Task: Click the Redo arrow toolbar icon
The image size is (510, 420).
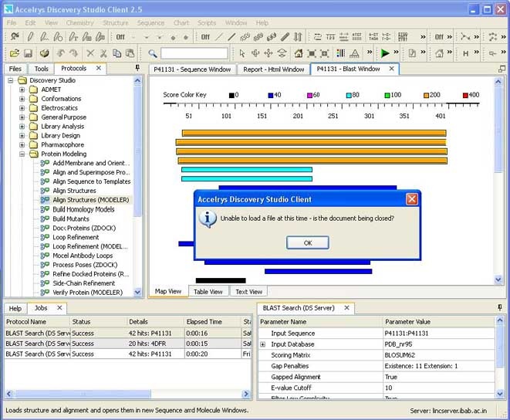Action: [x=74, y=53]
